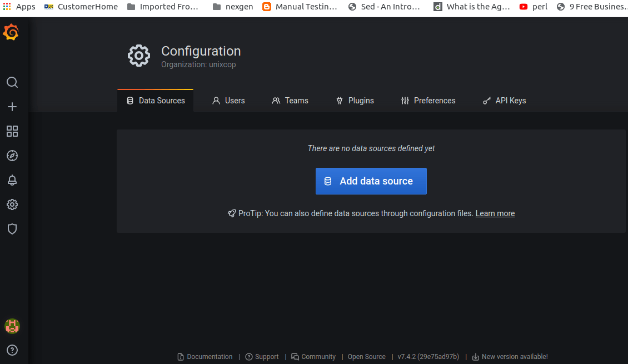Open Chrome Apps grid icon
The image size is (628, 364).
click(x=7, y=7)
